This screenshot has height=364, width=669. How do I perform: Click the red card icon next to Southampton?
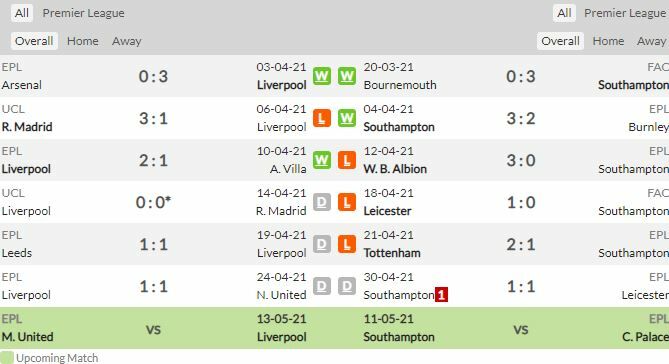point(441,295)
